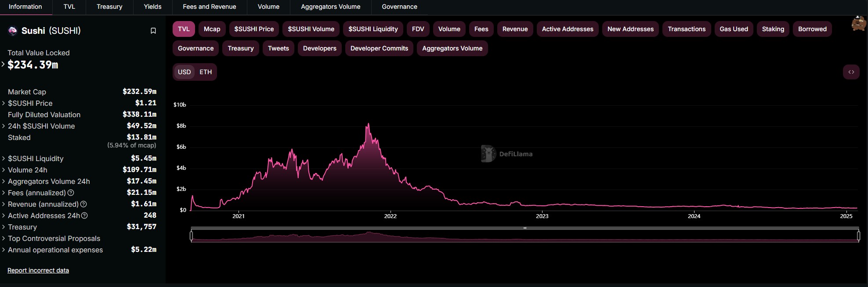This screenshot has height=287, width=868.
Task: Expand Treasury row in sidebar
Action: [4, 227]
